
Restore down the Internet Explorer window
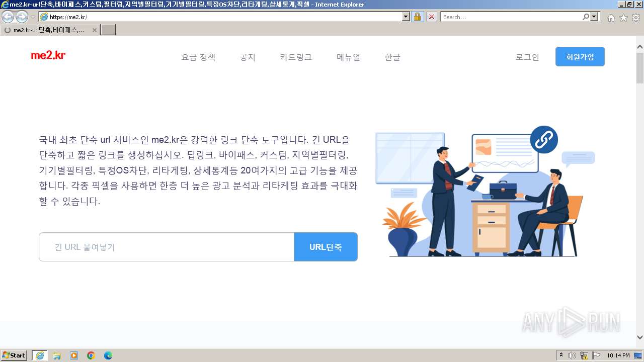click(x=629, y=5)
